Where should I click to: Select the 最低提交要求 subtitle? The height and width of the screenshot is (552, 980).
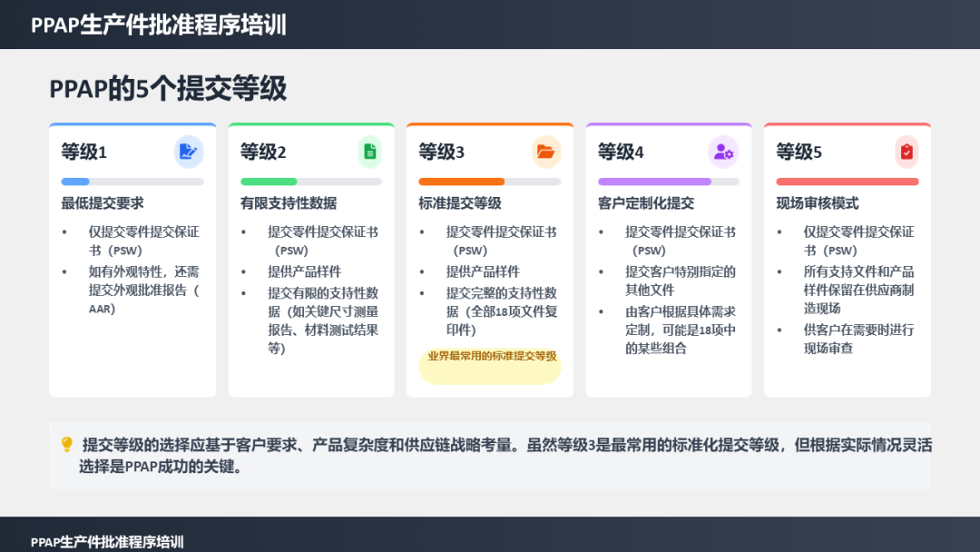(x=103, y=203)
